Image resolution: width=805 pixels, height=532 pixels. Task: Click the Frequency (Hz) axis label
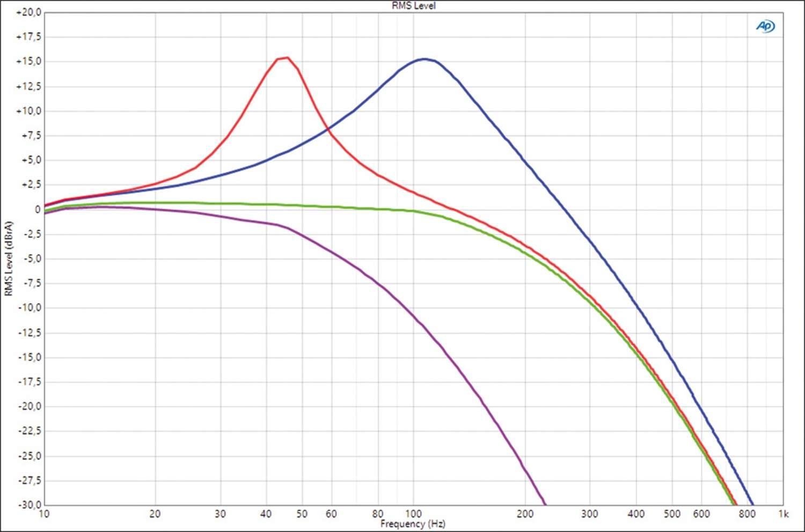(413, 523)
